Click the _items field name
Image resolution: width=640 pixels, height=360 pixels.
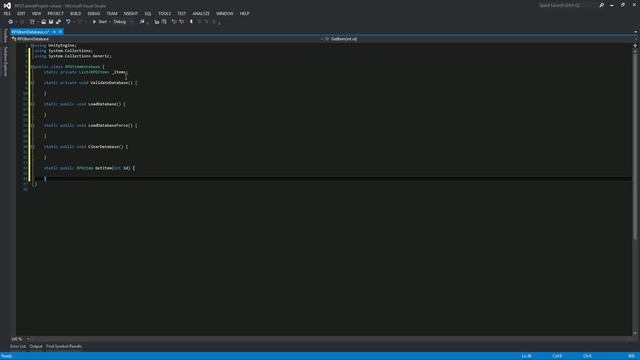point(120,72)
